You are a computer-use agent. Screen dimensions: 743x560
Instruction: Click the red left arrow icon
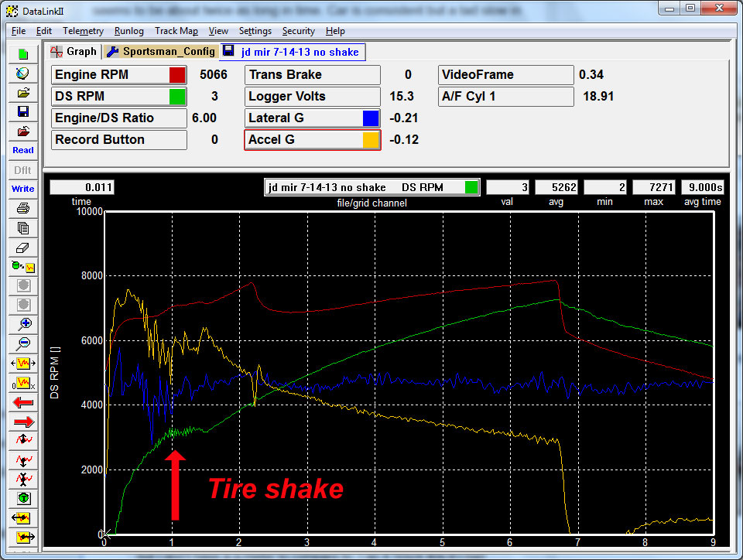tap(23, 401)
